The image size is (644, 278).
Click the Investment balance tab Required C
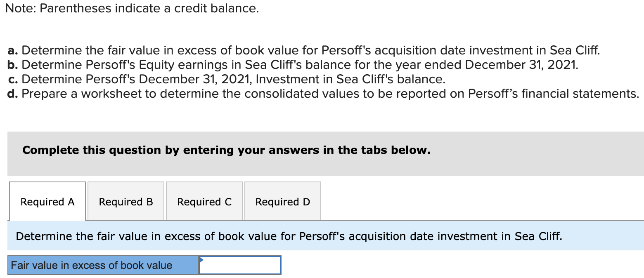pyautogui.click(x=204, y=201)
